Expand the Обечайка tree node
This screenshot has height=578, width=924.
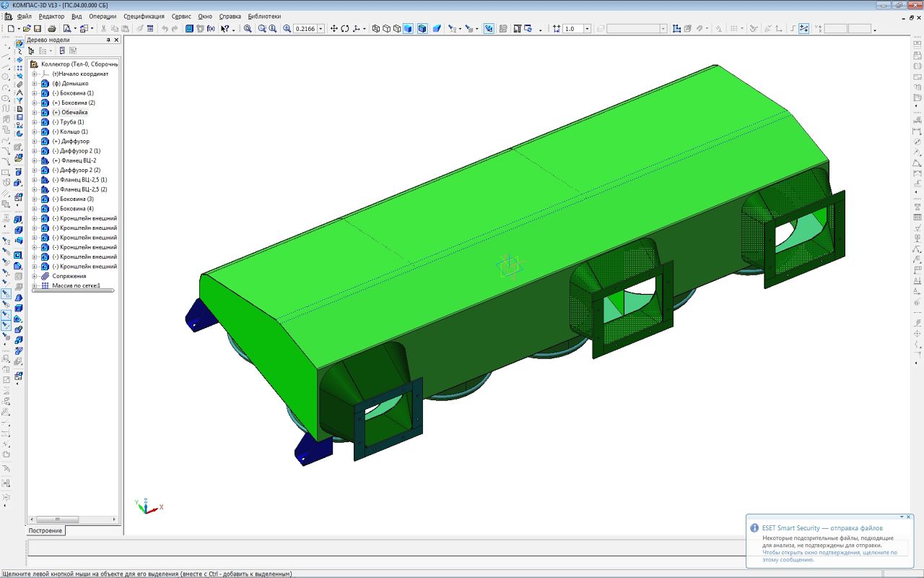click(x=34, y=113)
